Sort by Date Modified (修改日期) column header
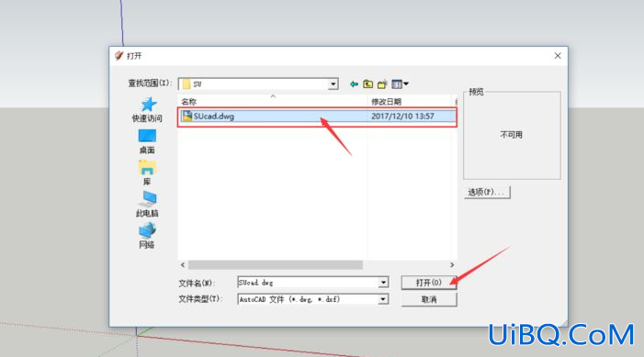 pyautogui.click(x=386, y=102)
